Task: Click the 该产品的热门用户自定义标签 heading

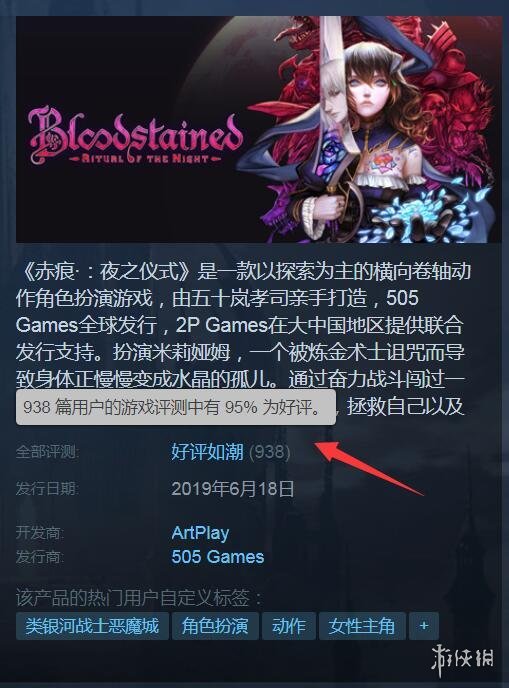Action: point(140,598)
